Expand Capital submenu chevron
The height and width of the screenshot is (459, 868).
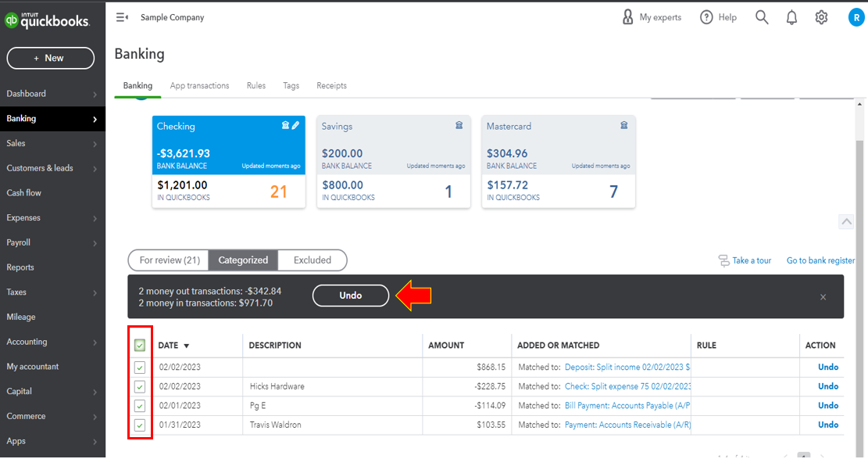[95, 392]
